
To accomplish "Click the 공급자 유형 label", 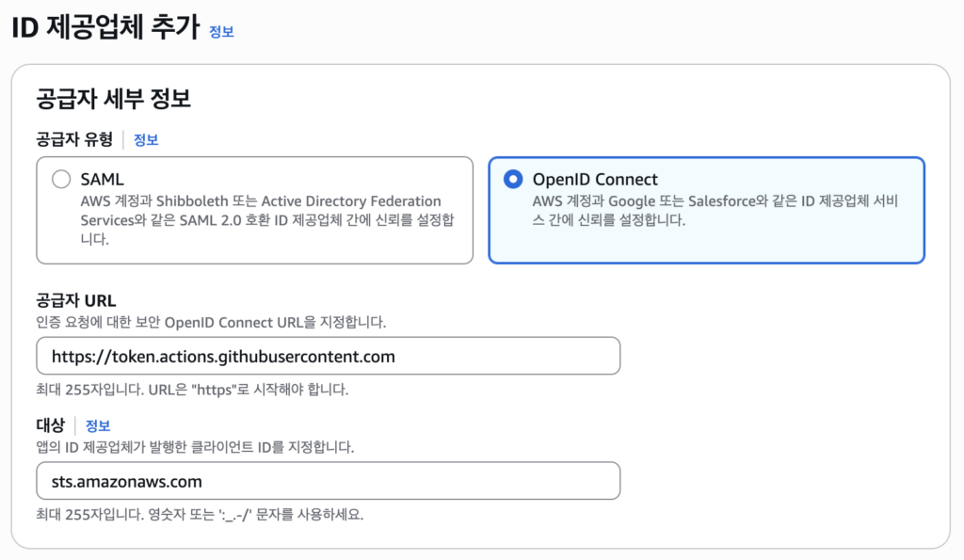I will point(74,139).
